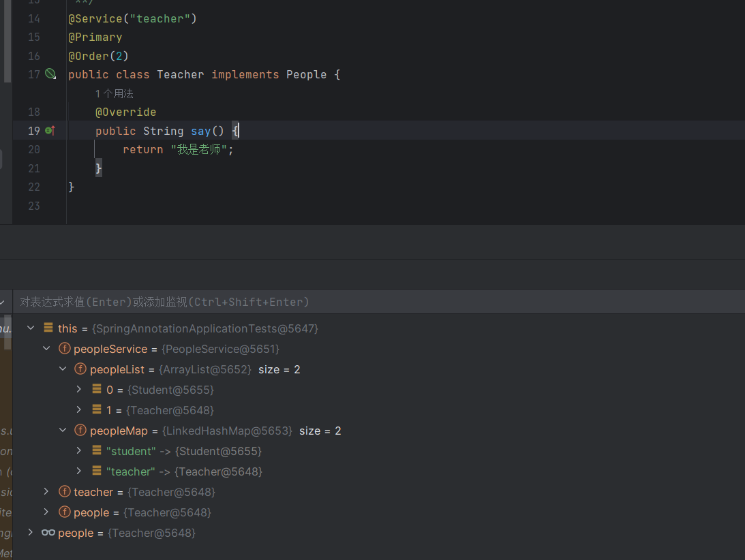Click the implements-method gutter icon on line 19

[50, 131]
